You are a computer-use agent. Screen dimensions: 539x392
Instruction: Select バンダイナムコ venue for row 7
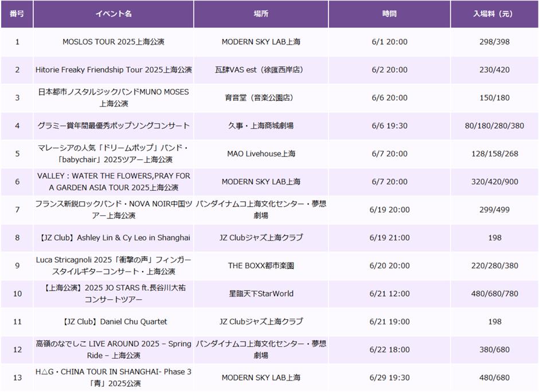pyautogui.click(x=261, y=210)
